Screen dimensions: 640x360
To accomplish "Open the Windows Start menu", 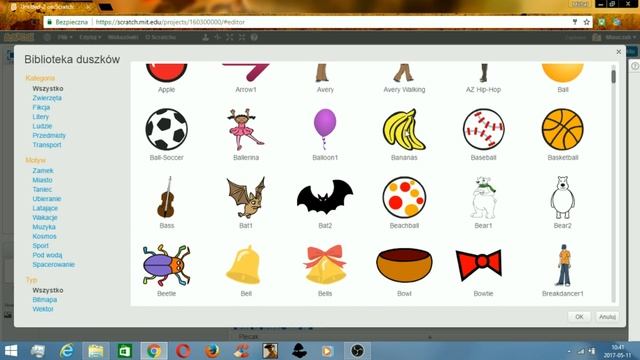I will (11, 351).
